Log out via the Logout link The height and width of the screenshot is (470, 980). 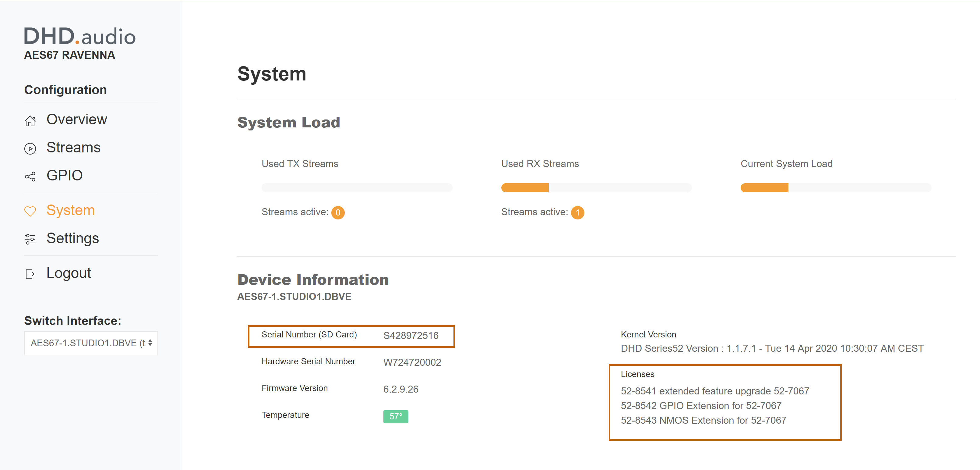coord(69,273)
